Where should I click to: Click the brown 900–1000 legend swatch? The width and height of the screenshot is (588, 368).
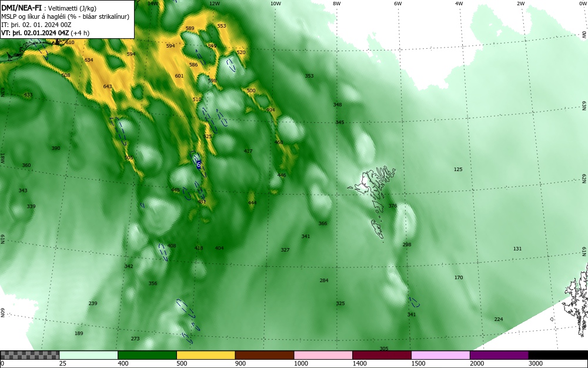(x=265, y=355)
